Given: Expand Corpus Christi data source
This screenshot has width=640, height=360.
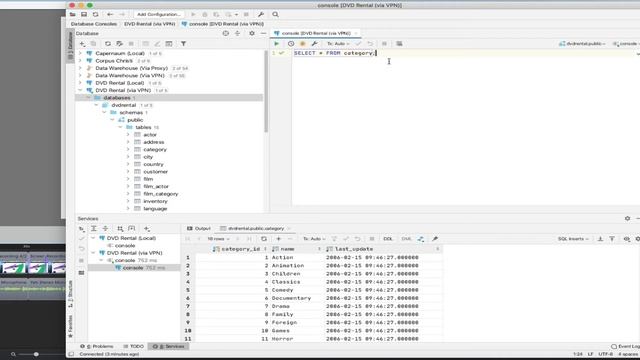Looking at the screenshot, I should [80, 61].
